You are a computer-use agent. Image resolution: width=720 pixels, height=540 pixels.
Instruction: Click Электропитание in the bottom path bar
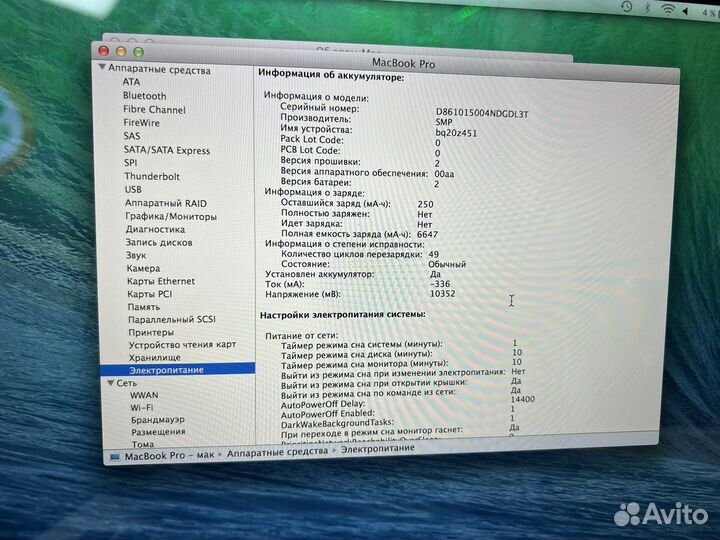coord(377,449)
